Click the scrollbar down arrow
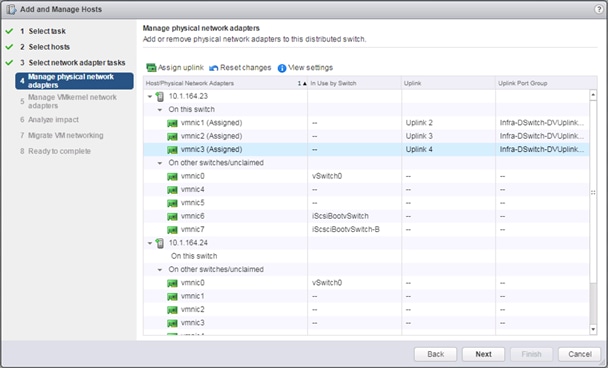Image resolution: width=608 pixels, height=368 pixels. pyautogui.click(x=593, y=330)
